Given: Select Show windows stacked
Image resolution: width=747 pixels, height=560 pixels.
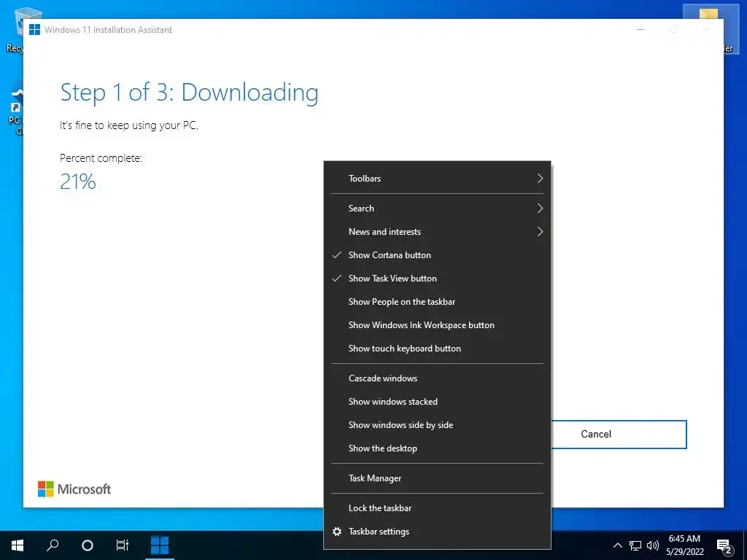Looking at the screenshot, I should (x=438, y=402).
